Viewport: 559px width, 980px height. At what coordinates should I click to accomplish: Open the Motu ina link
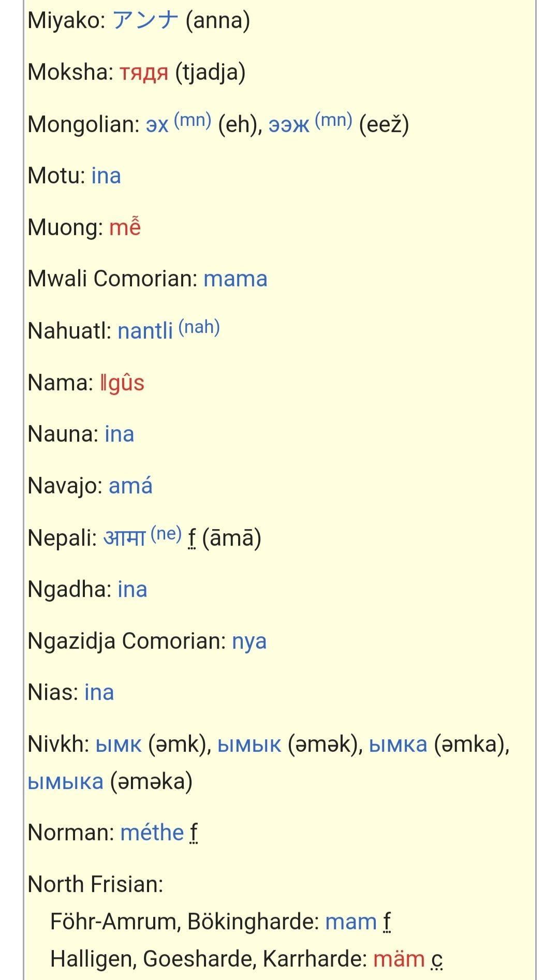coord(106,175)
